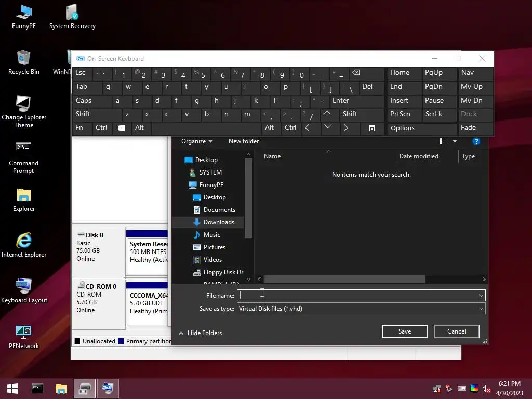The width and height of the screenshot is (532, 399).
Task: Toggle the left Shift key
Action: point(97,114)
